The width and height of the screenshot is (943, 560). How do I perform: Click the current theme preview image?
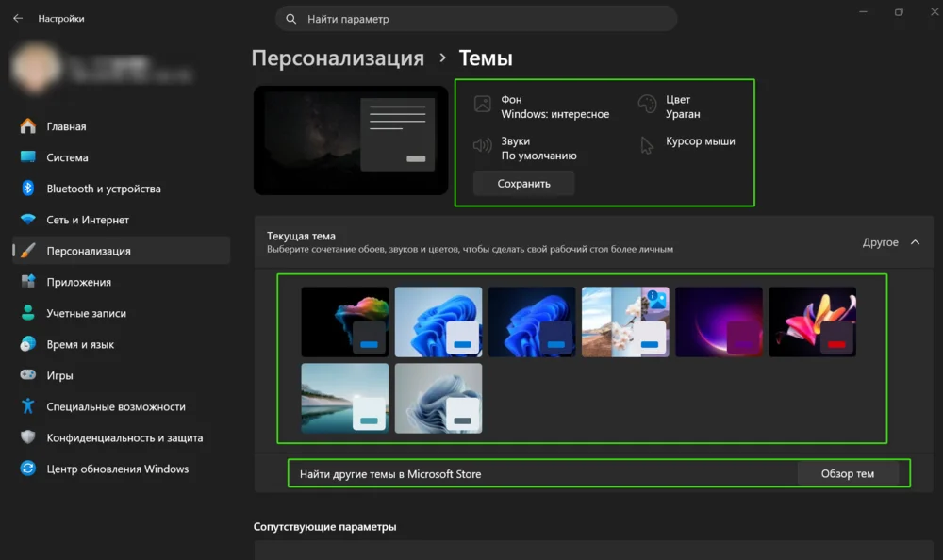(x=351, y=140)
